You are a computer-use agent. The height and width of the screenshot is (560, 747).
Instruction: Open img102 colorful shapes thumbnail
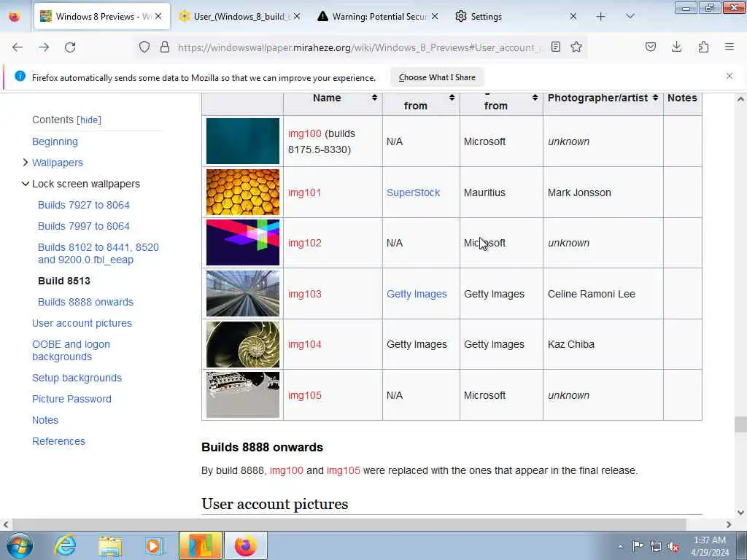[243, 243]
